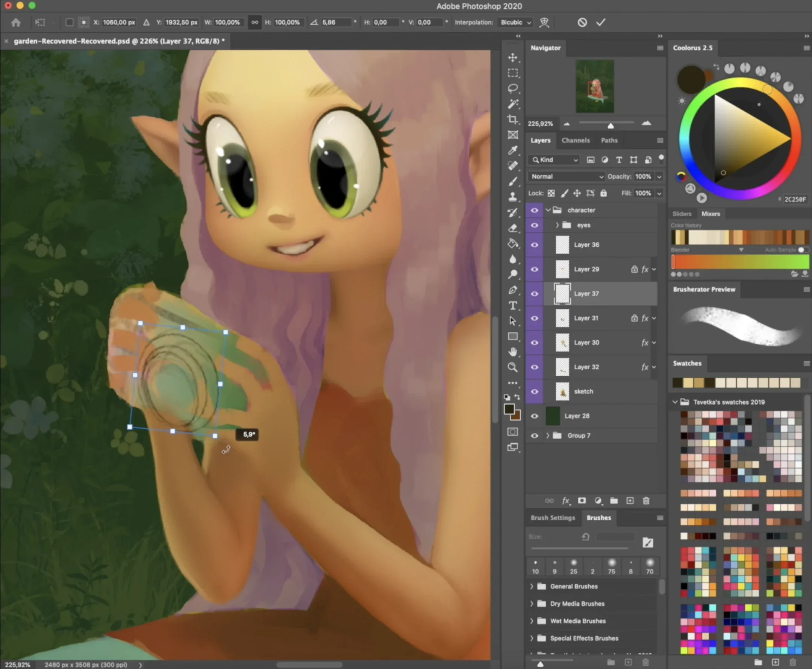Commit transform with checkmark icon

click(x=600, y=22)
